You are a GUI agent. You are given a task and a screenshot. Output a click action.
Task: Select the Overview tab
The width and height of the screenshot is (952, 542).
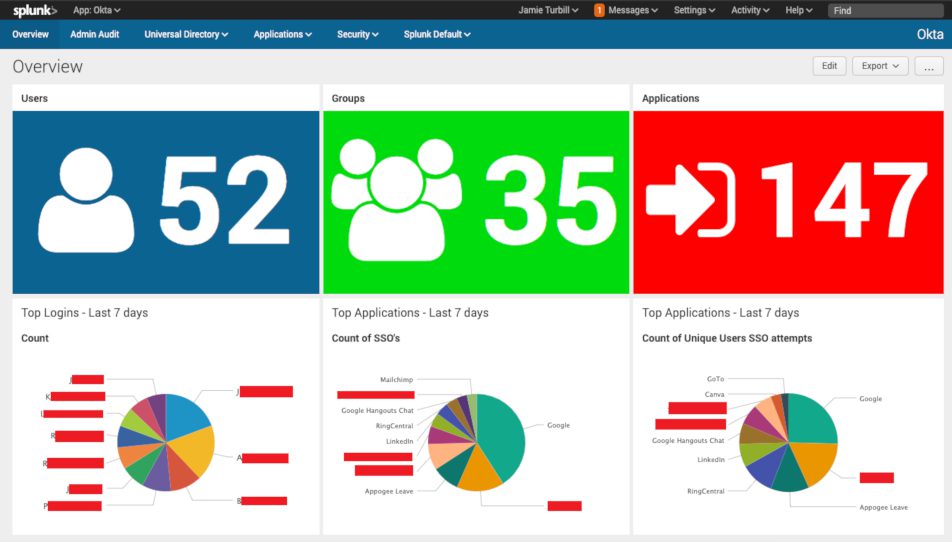tap(30, 34)
